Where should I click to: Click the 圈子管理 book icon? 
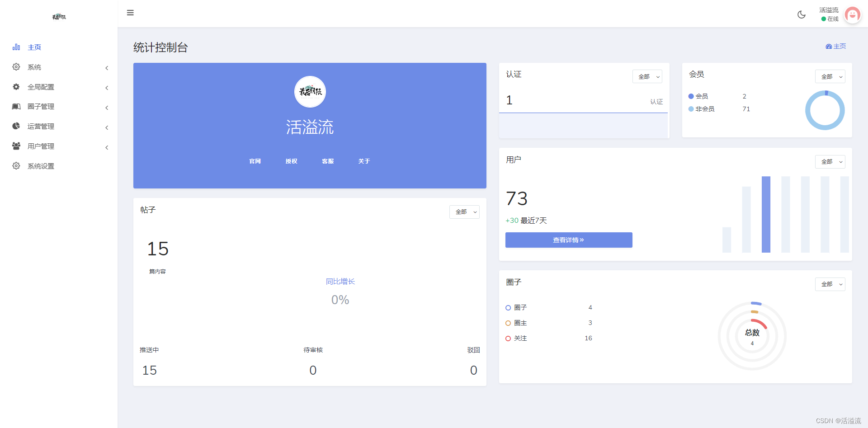pyautogui.click(x=16, y=107)
